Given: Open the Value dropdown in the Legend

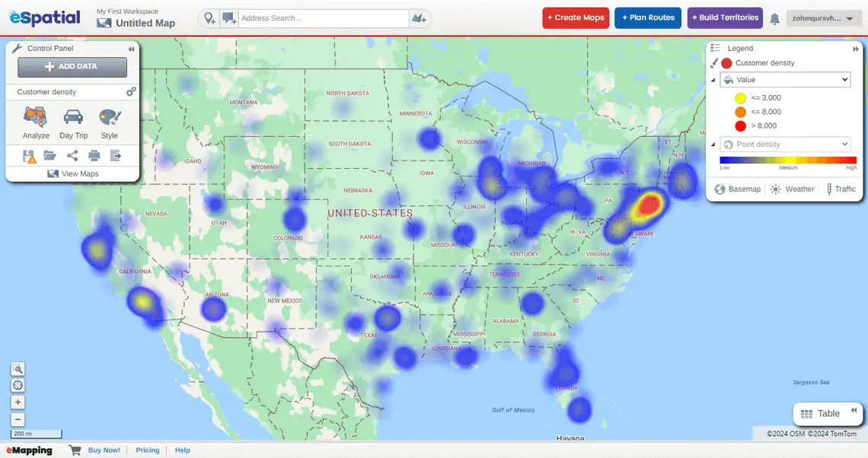Looking at the screenshot, I should 784,79.
